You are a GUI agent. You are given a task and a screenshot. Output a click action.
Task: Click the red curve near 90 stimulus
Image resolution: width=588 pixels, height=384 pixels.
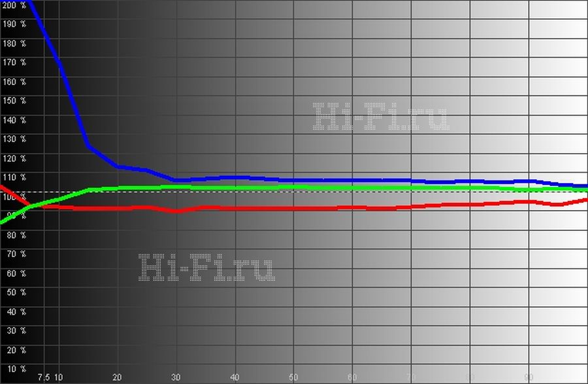(x=529, y=201)
